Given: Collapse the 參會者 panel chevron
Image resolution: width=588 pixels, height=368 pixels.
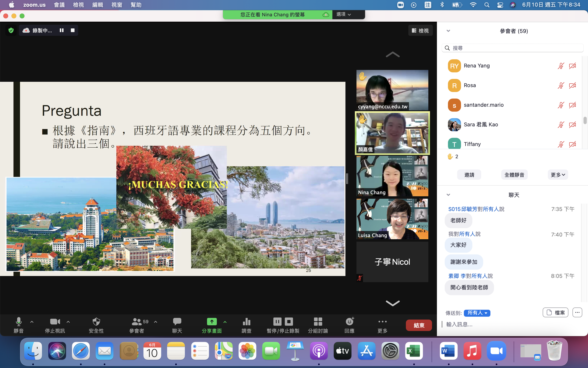Looking at the screenshot, I should point(448,31).
